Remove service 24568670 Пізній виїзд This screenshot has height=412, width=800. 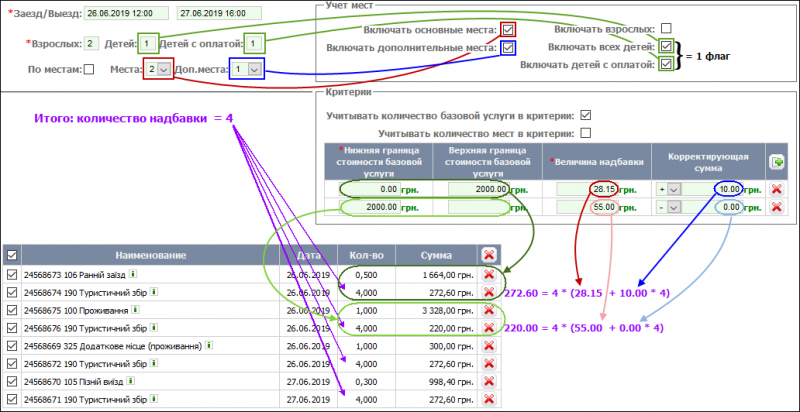(489, 382)
